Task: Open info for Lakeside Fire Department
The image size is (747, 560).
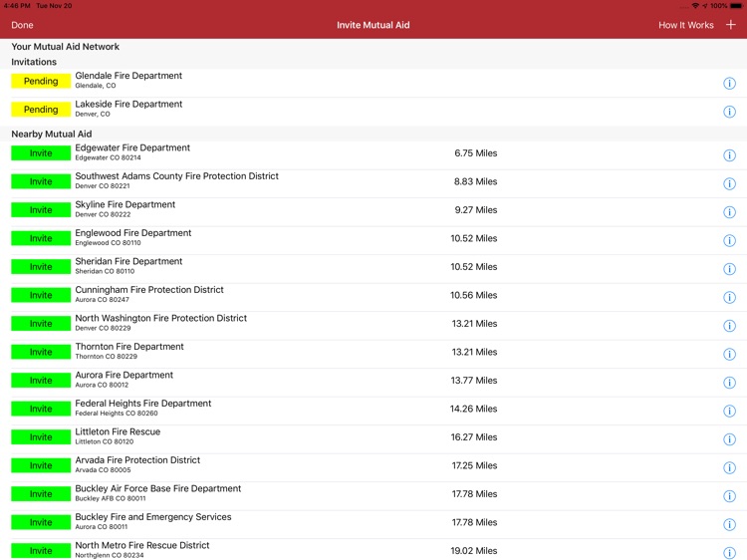Action: [729, 112]
